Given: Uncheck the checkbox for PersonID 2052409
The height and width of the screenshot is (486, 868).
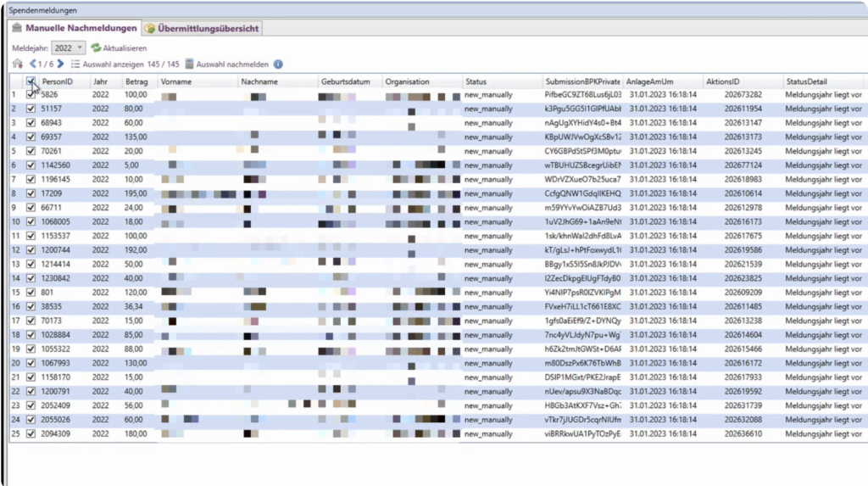Looking at the screenshot, I should (31, 405).
